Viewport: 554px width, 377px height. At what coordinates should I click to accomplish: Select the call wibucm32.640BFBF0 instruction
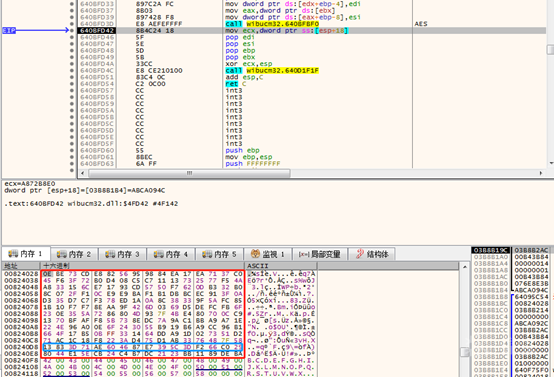point(272,24)
